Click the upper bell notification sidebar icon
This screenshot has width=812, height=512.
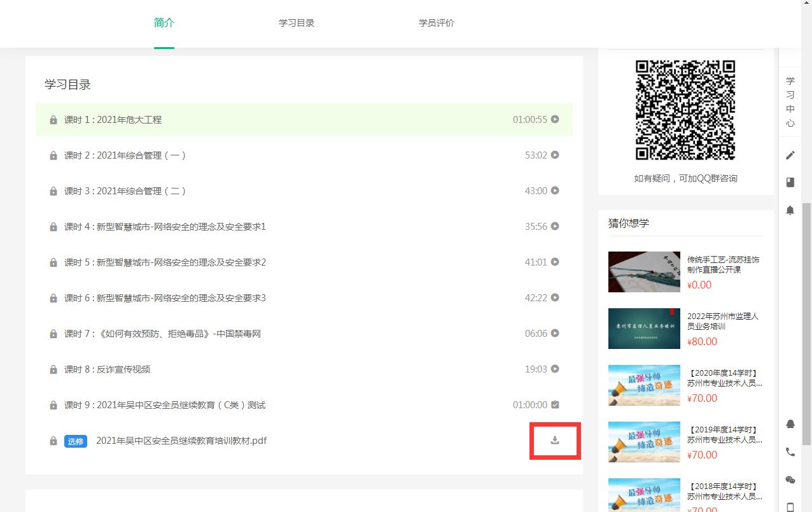click(790, 210)
